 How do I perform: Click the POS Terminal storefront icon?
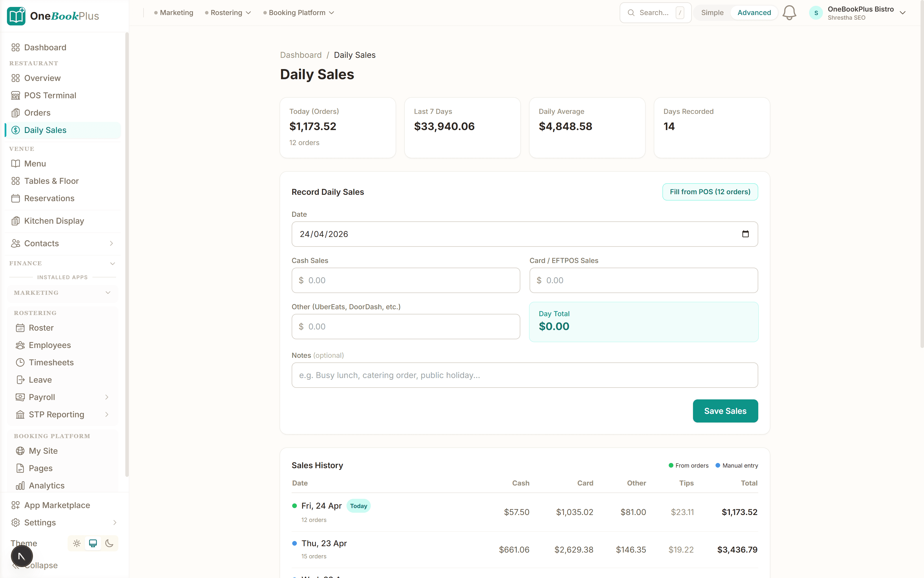coord(15,96)
